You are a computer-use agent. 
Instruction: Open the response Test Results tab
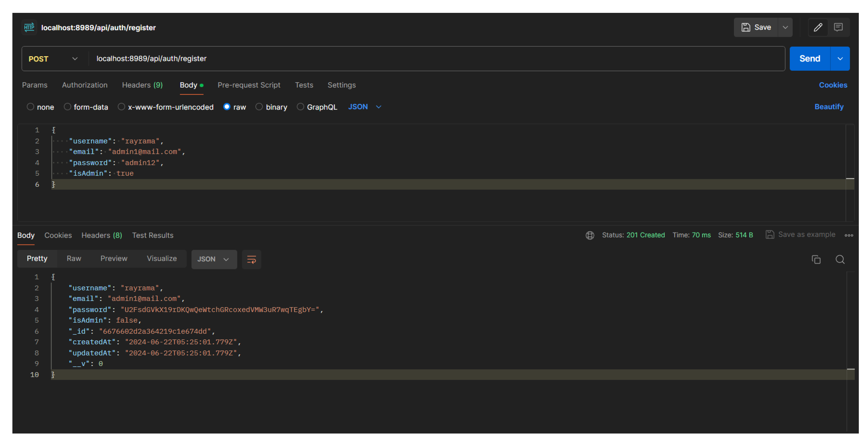[152, 235]
